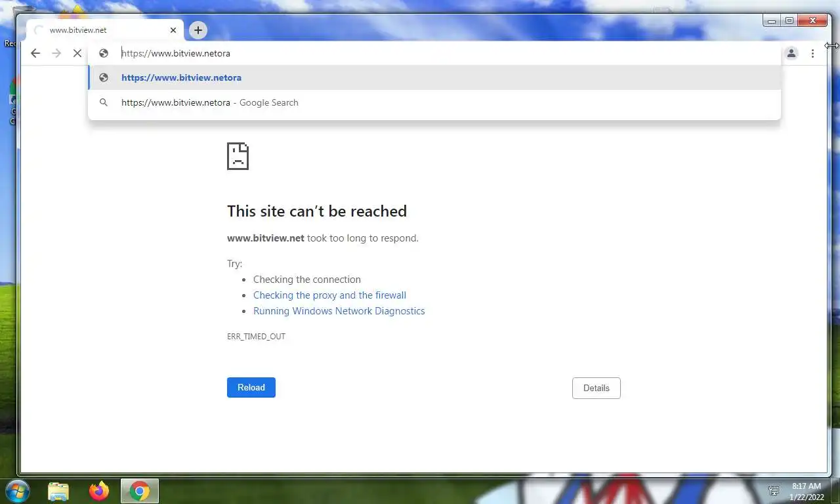840x504 pixels.
Task: Click the address bar URL field
Action: (434, 53)
